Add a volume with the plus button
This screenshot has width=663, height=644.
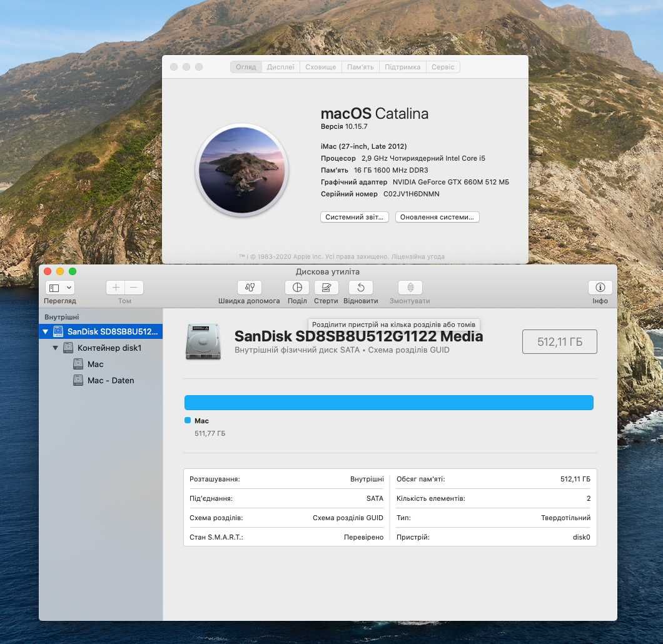click(x=116, y=288)
